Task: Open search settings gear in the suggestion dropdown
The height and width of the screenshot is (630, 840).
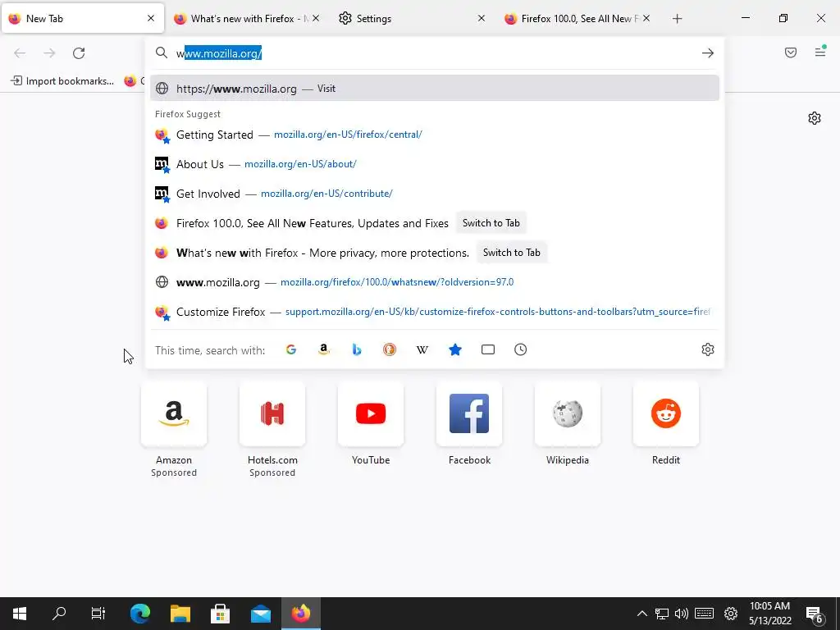Action: (x=708, y=349)
